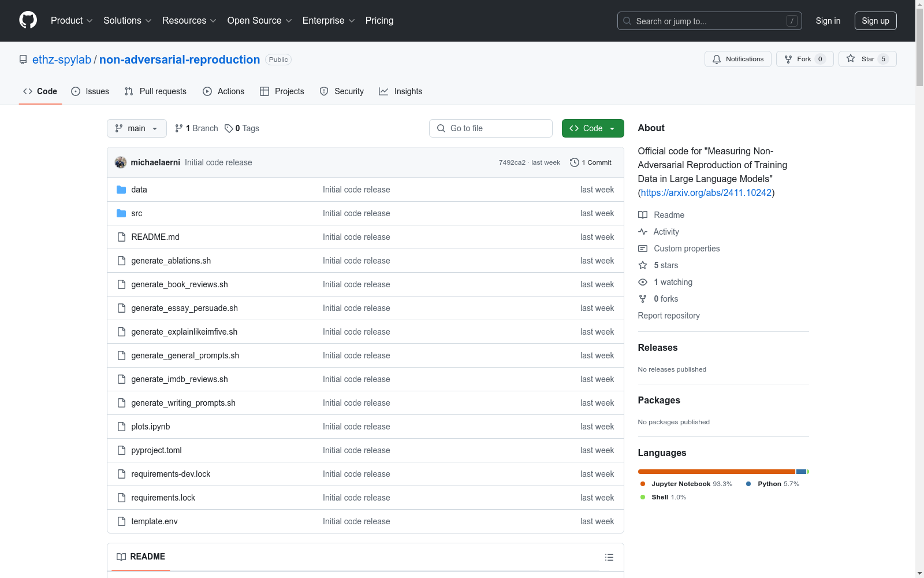Switch to the Pull requests tab

coord(155,91)
